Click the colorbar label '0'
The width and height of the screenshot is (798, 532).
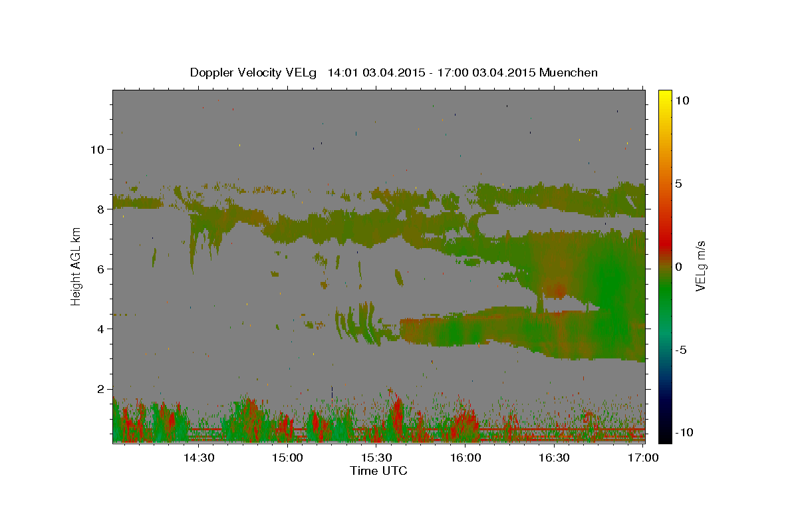pos(678,266)
